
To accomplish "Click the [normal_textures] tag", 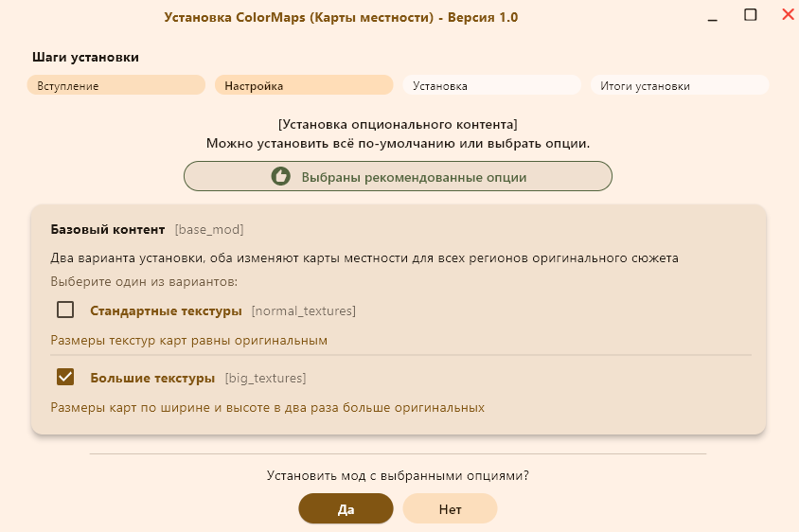I will click(303, 310).
